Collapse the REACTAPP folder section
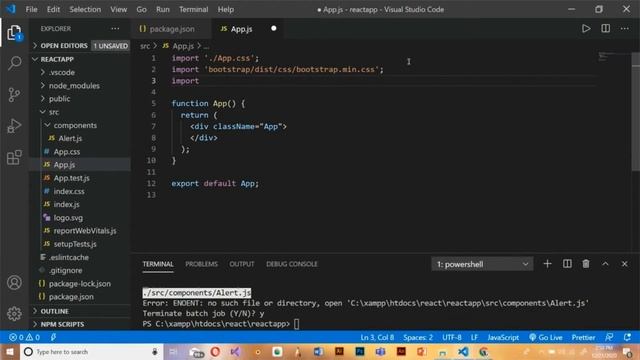The image size is (640, 360). [x=81, y=59]
